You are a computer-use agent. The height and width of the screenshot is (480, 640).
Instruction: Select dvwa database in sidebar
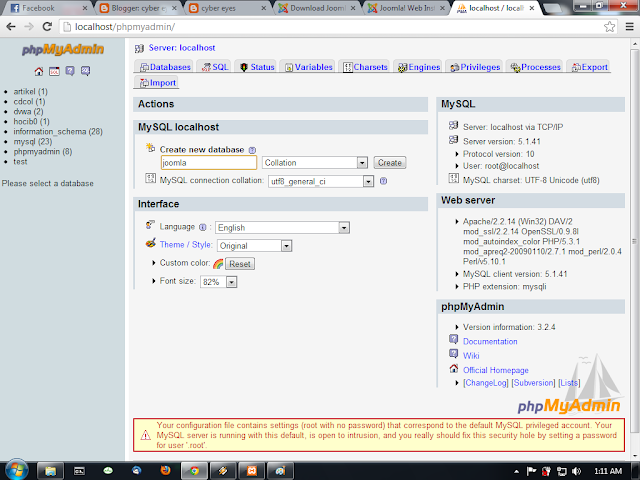point(28,111)
